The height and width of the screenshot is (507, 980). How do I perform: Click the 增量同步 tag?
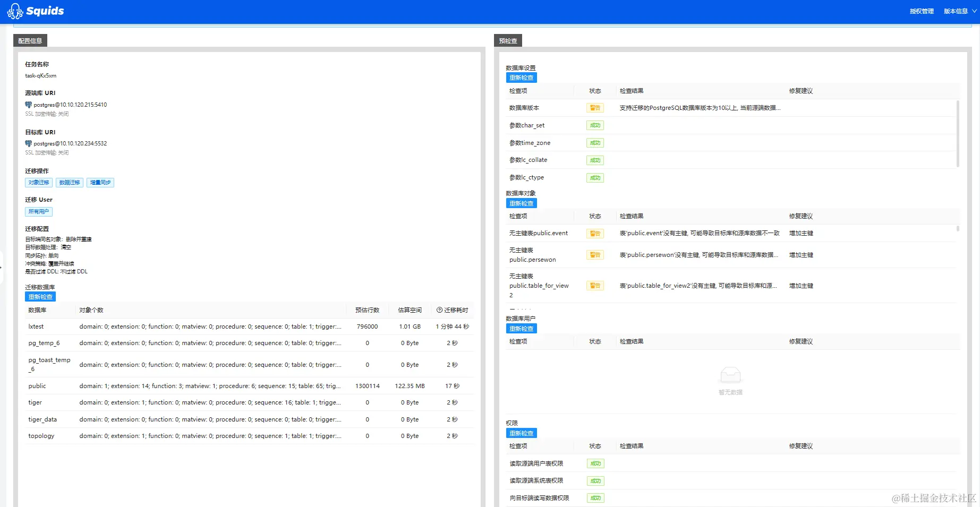[100, 183]
